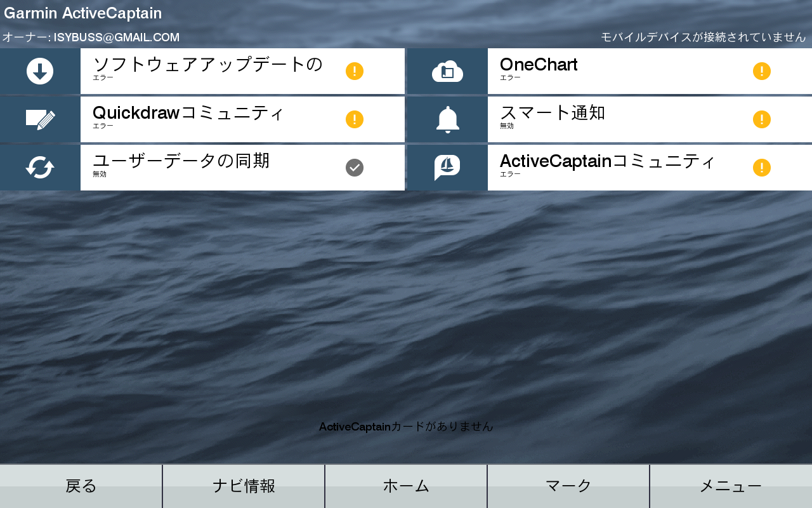Check the OneChart warning status icon
This screenshot has height=508, width=812.
click(762, 71)
